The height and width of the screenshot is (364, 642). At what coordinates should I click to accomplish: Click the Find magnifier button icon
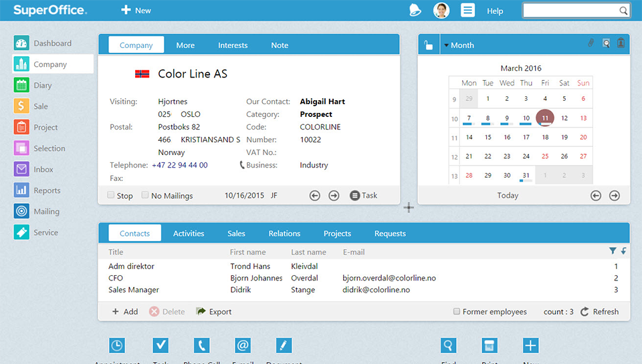448,345
